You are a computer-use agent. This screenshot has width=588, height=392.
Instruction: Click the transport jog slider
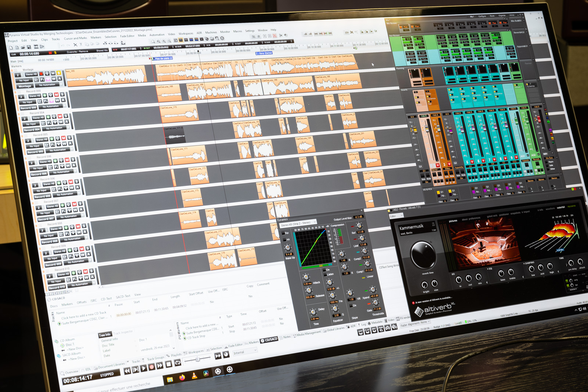[x=197, y=359]
